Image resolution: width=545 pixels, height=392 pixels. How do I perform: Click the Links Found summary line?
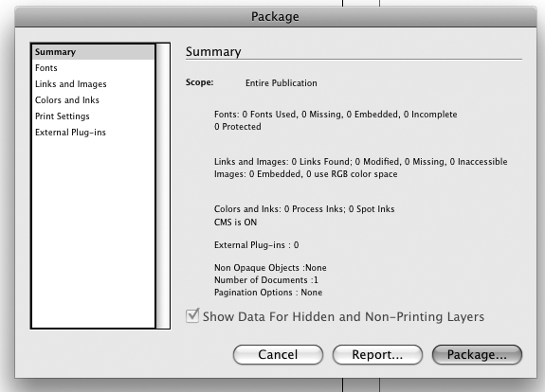click(361, 162)
